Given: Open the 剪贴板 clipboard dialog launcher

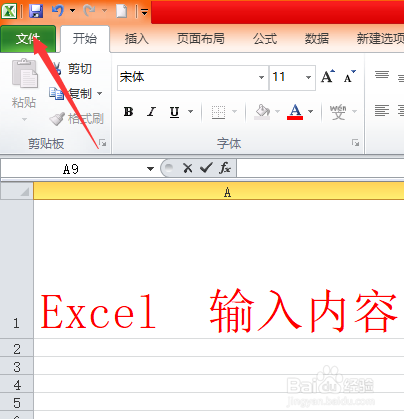Looking at the screenshot, I should click(x=103, y=143).
